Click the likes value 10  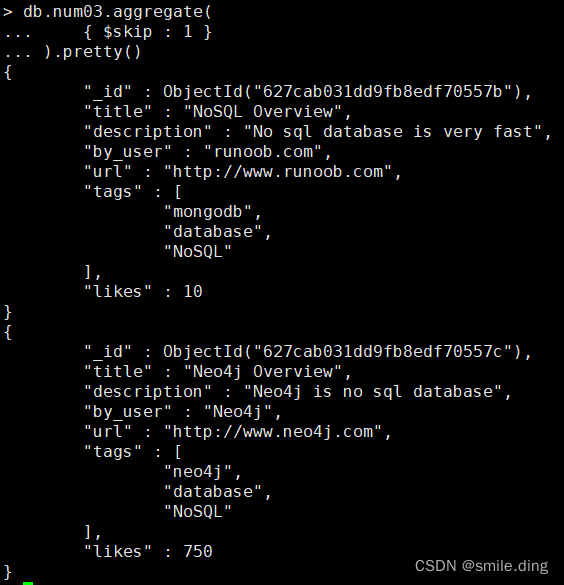(x=193, y=291)
